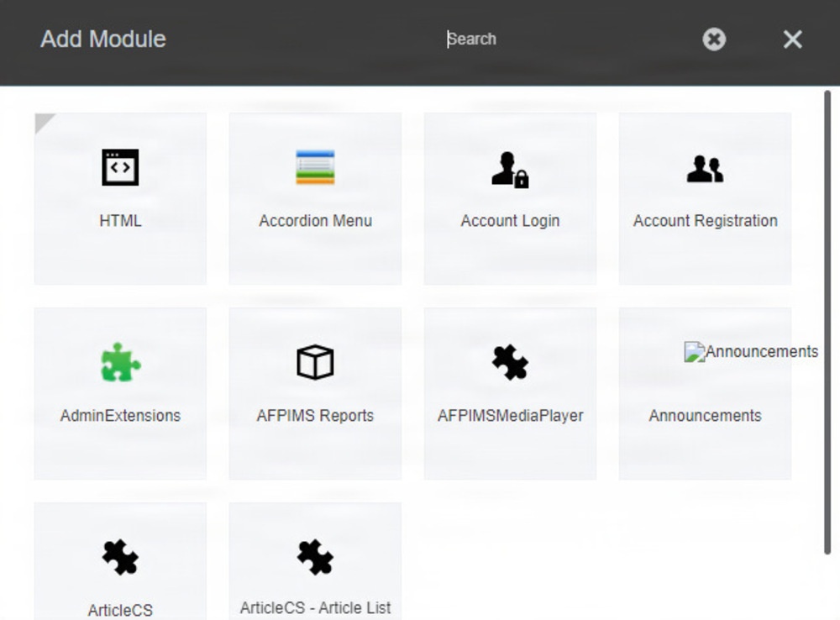Image resolution: width=840 pixels, height=620 pixels.
Task: Click the ArticleCS - Article List label
Action: click(x=315, y=608)
